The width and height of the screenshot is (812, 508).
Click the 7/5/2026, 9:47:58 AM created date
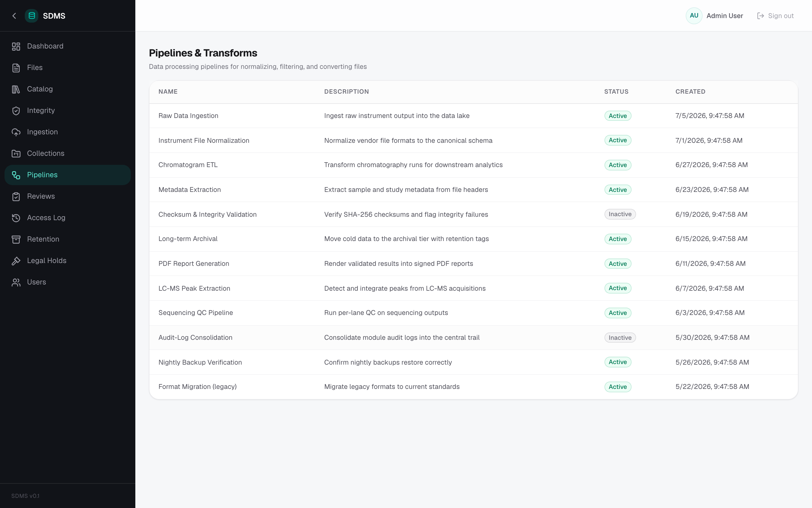(x=710, y=116)
